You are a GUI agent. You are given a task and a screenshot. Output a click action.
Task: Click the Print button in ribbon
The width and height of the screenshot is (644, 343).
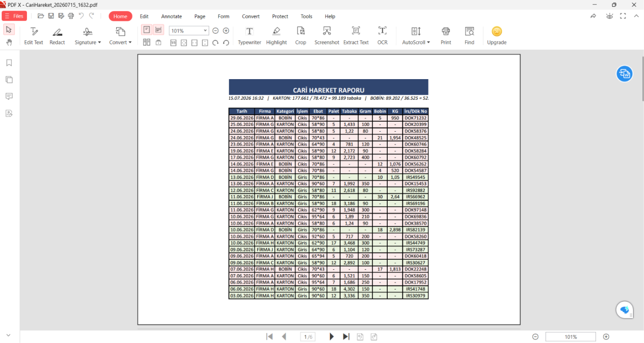pos(446,36)
